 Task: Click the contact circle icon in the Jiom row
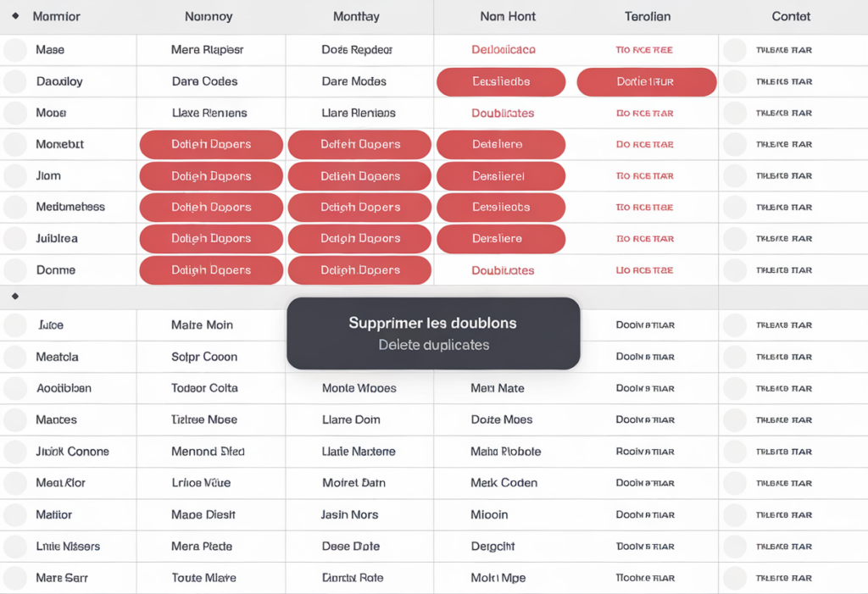(x=735, y=176)
